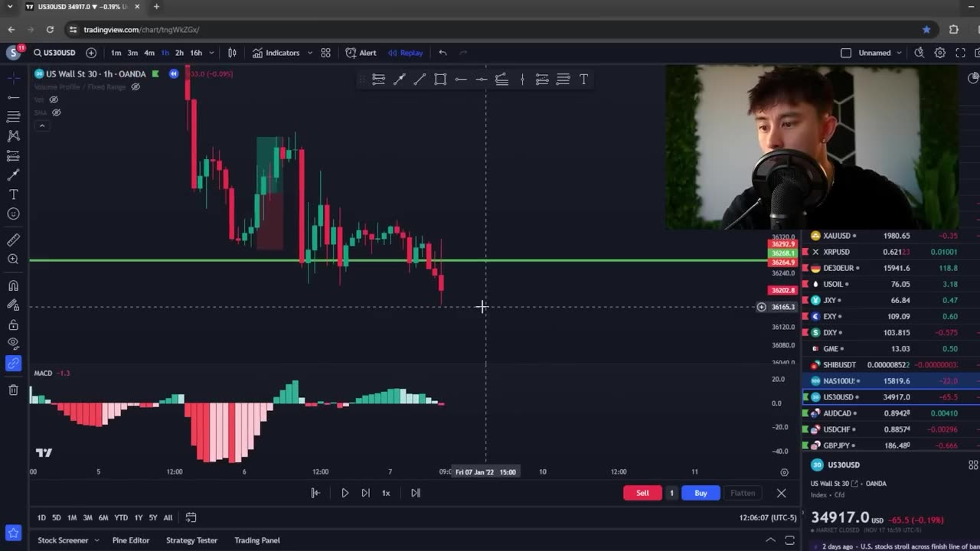Undo the last chart action
Screen dimensions: 980x551
443,53
